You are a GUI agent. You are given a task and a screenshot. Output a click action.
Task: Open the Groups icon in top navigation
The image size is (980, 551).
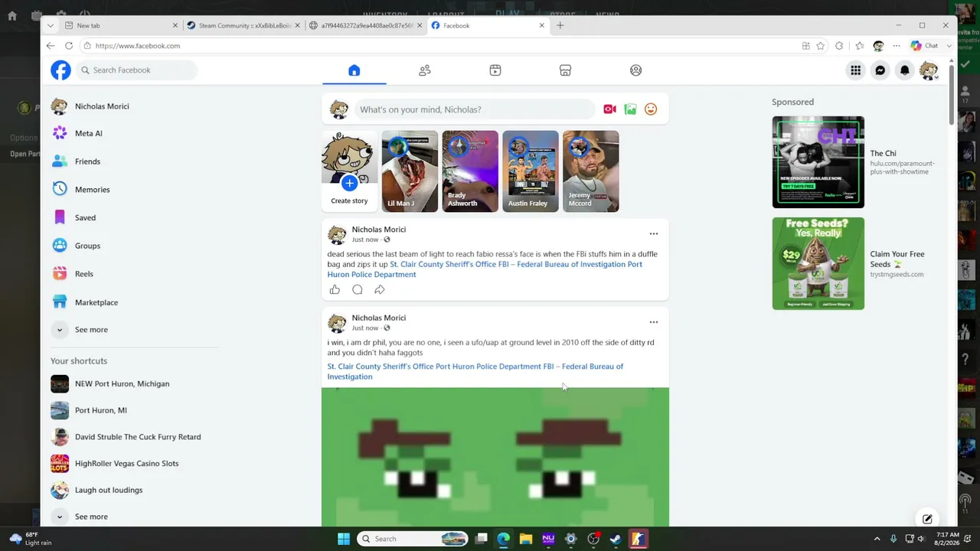pos(635,70)
